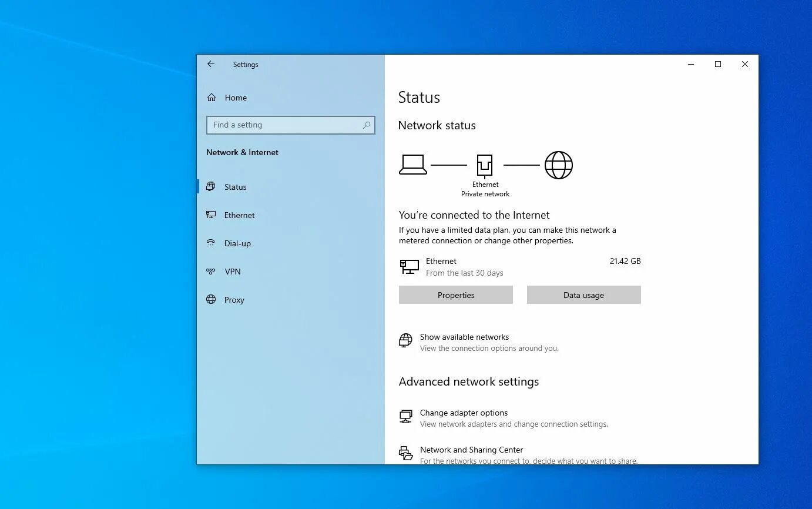Click the back arrow in Settings

211,64
